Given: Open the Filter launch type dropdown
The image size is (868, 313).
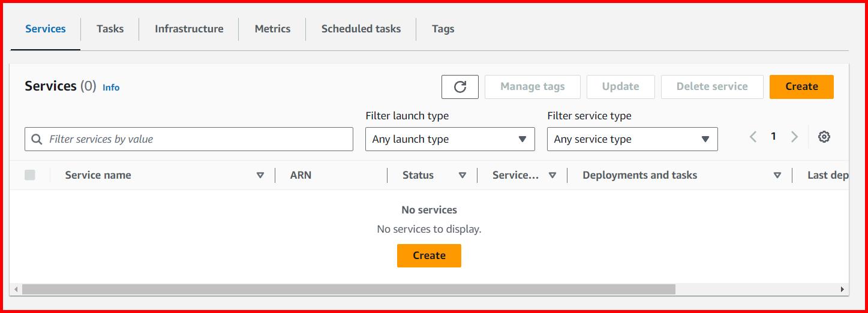Looking at the screenshot, I should pyautogui.click(x=450, y=139).
